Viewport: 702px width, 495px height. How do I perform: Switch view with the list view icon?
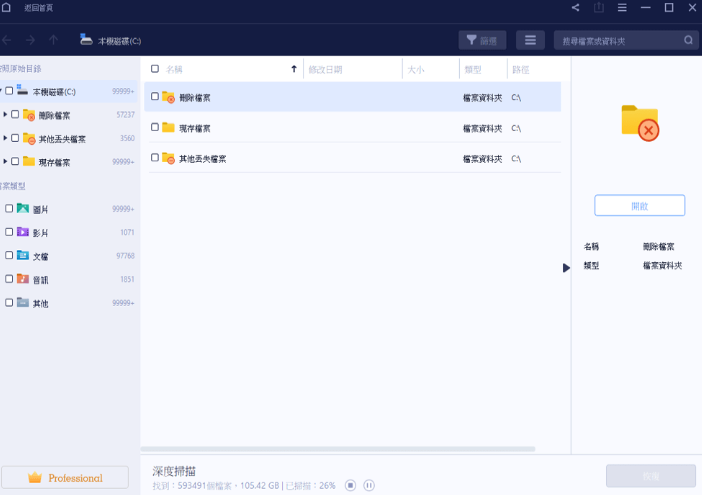coord(530,40)
